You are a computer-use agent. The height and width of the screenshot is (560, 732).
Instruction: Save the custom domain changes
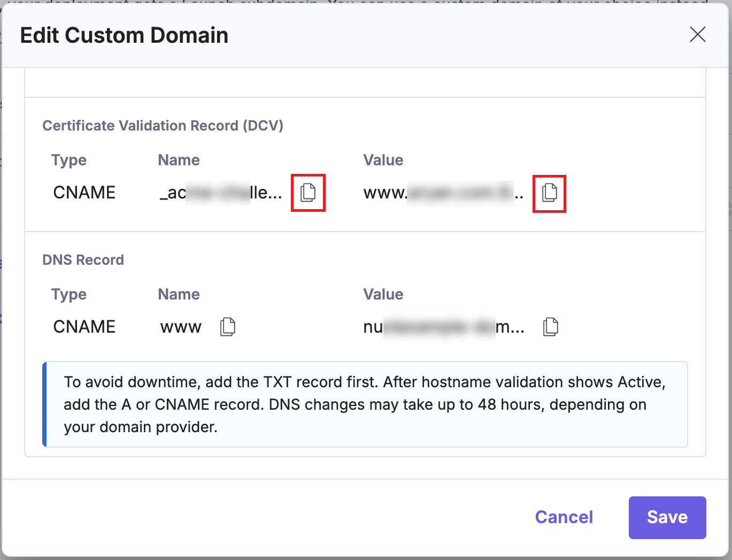pyautogui.click(x=667, y=517)
